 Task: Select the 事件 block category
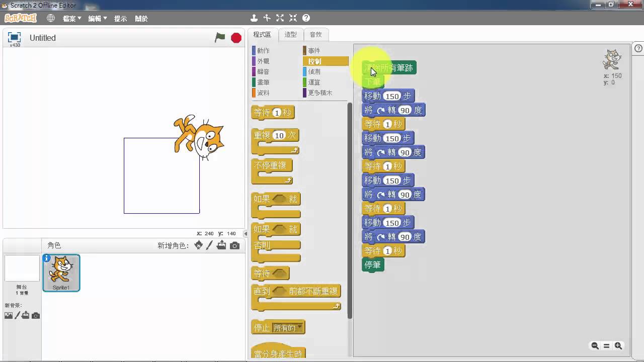326,51
